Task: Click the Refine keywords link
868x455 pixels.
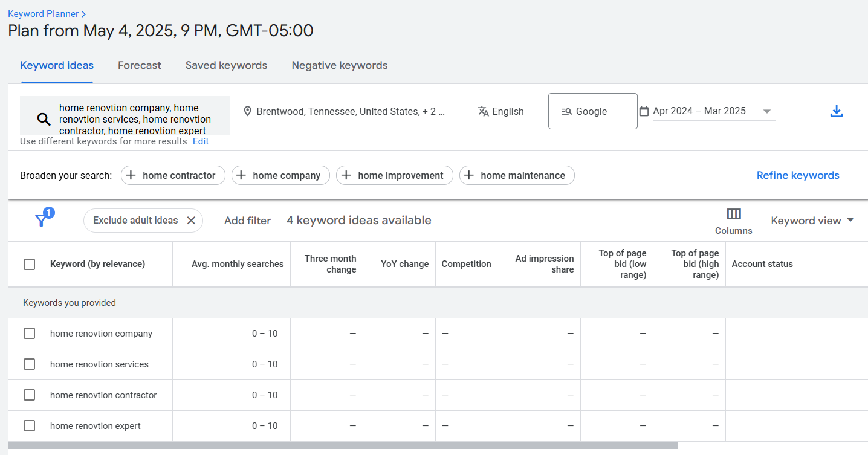Action: (x=798, y=175)
